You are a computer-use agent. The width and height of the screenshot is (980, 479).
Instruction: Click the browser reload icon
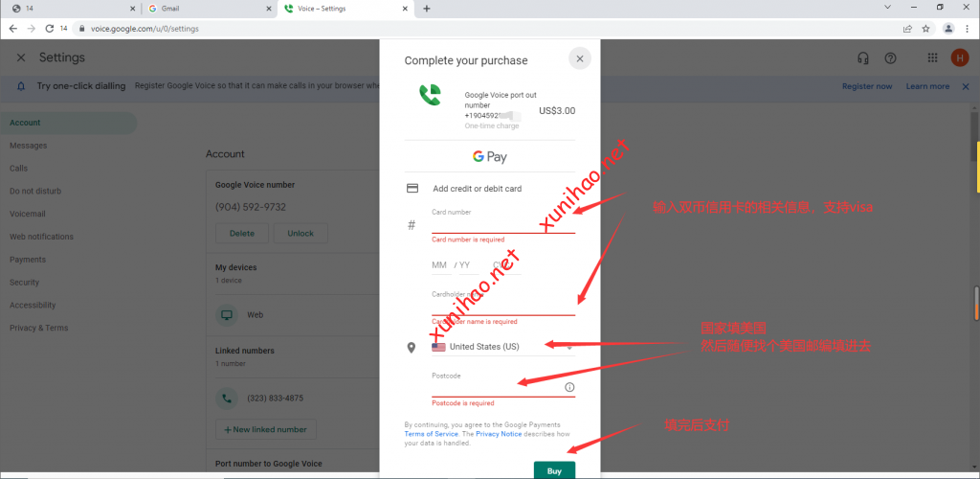(x=48, y=29)
